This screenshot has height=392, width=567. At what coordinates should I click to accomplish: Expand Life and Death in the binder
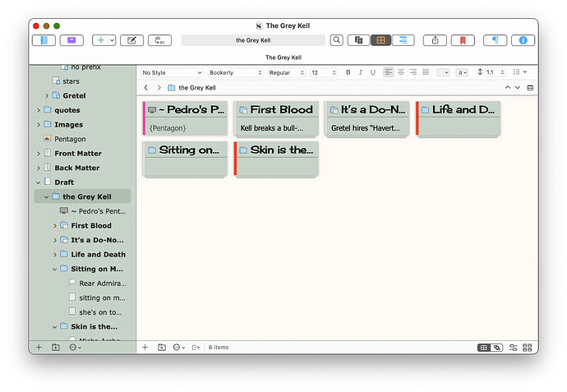(55, 255)
